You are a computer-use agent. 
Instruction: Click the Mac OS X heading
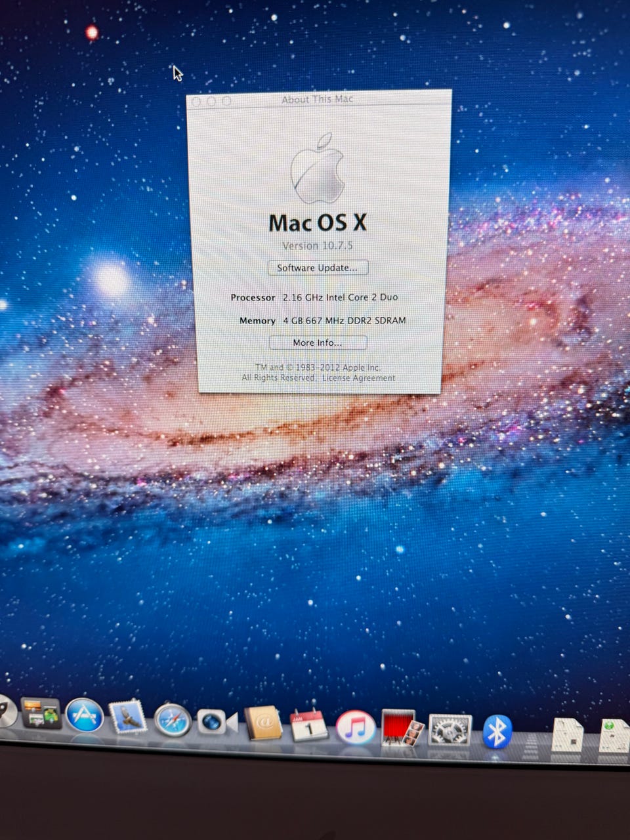[318, 223]
